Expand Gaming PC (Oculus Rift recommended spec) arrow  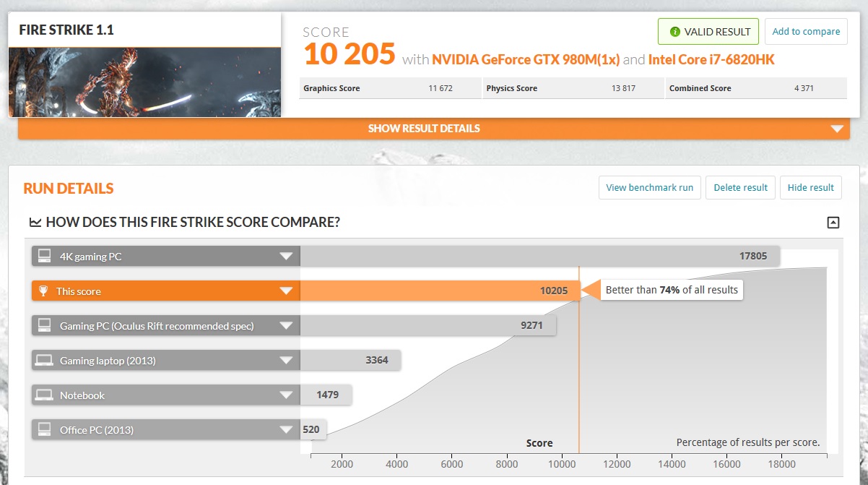[286, 325]
